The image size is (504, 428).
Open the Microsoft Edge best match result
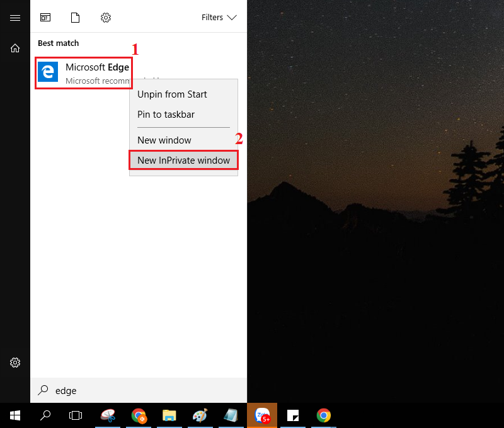point(83,72)
